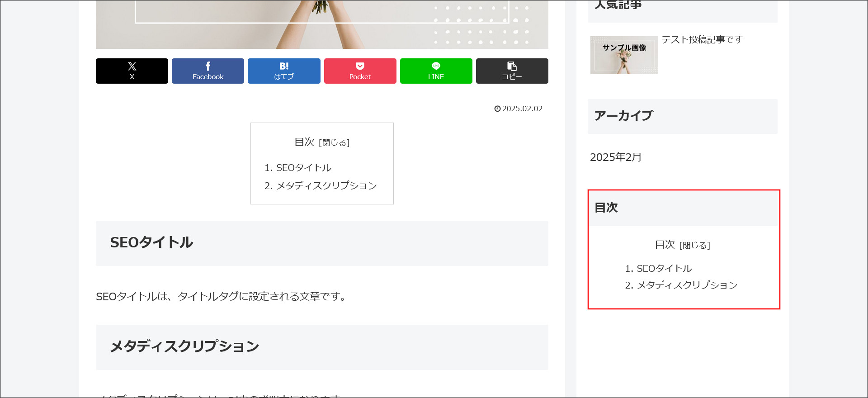Collapse the main table of contents with 閉じる
This screenshot has height=398, width=868.
tap(334, 142)
